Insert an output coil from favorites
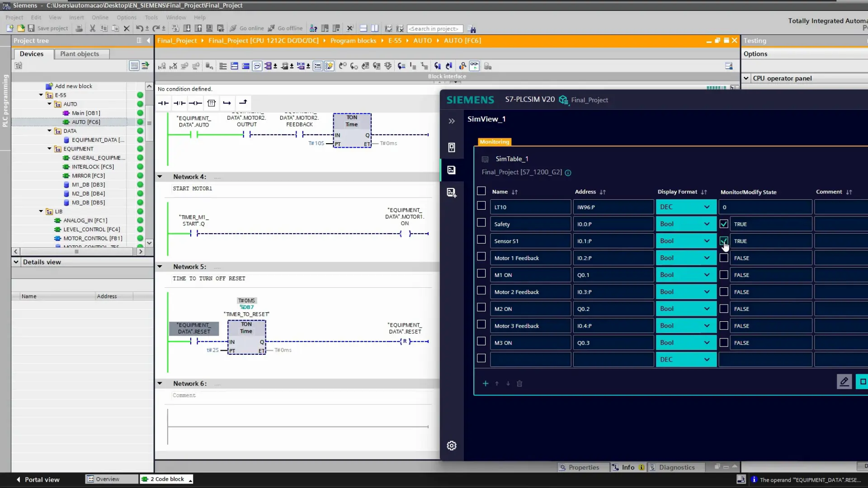The image size is (868, 488). (195, 103)
